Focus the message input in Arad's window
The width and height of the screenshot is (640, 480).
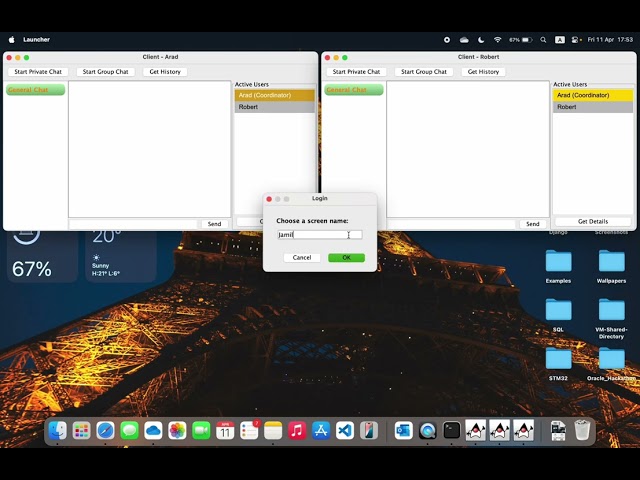[133, 224]
